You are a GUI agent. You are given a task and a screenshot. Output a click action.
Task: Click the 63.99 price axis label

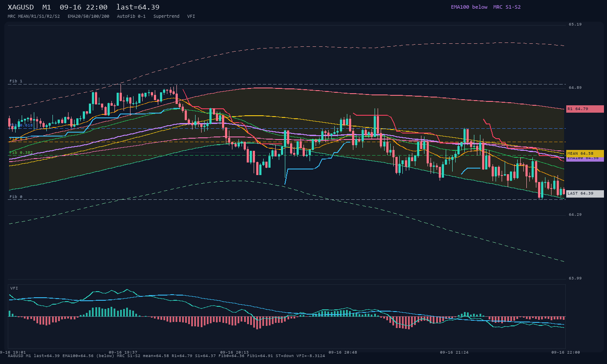point(575,279)
